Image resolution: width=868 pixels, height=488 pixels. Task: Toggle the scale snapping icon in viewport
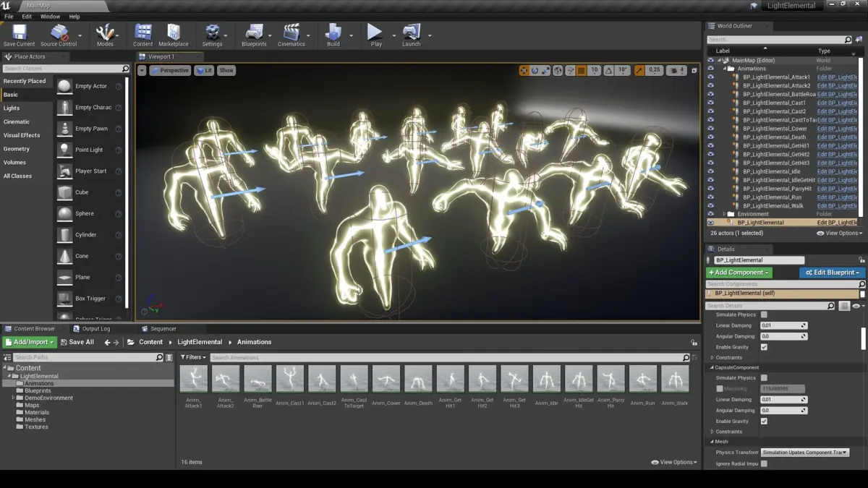tap(639, 70)
